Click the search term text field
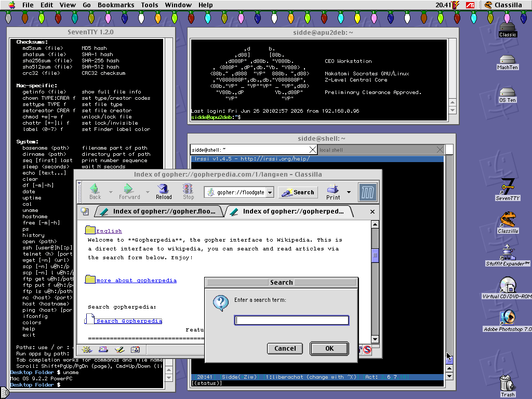Viewport: 532px width, 399px height. point(291,320)
